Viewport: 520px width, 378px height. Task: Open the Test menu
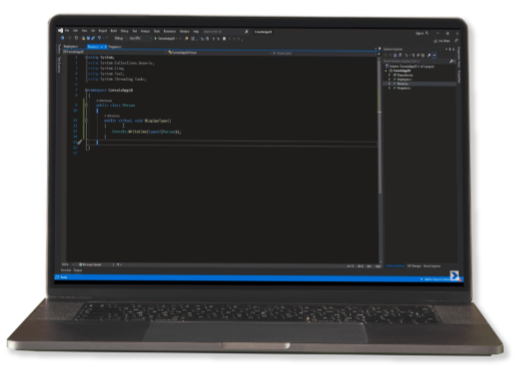(135, 31)
